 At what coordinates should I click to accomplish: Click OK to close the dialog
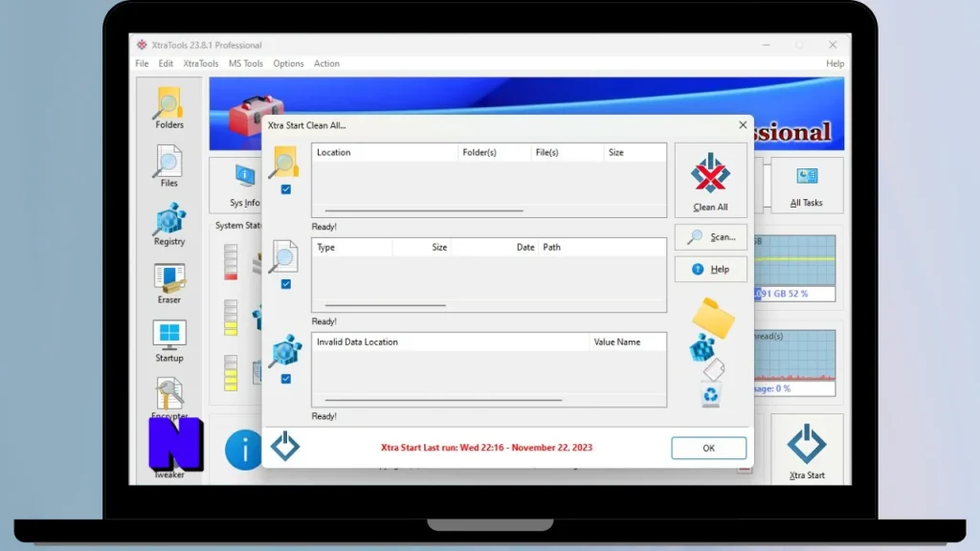click(709, 448)
